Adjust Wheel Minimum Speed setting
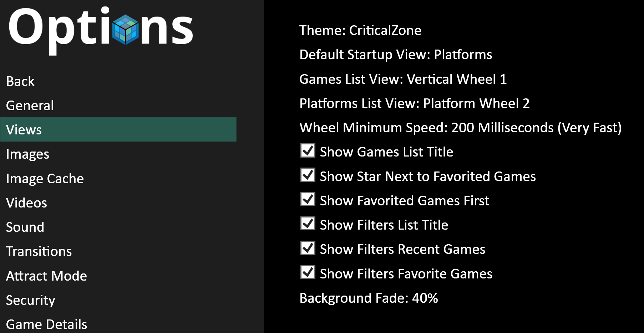This screenshot has height=333, width=644. click(x=461, y=128)
